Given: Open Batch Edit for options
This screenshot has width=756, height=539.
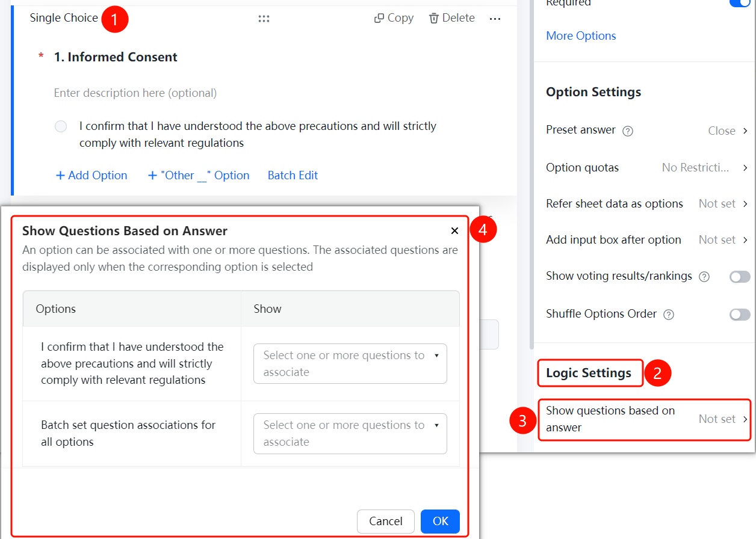Looking at the screenshot, I should click(293, 176).
